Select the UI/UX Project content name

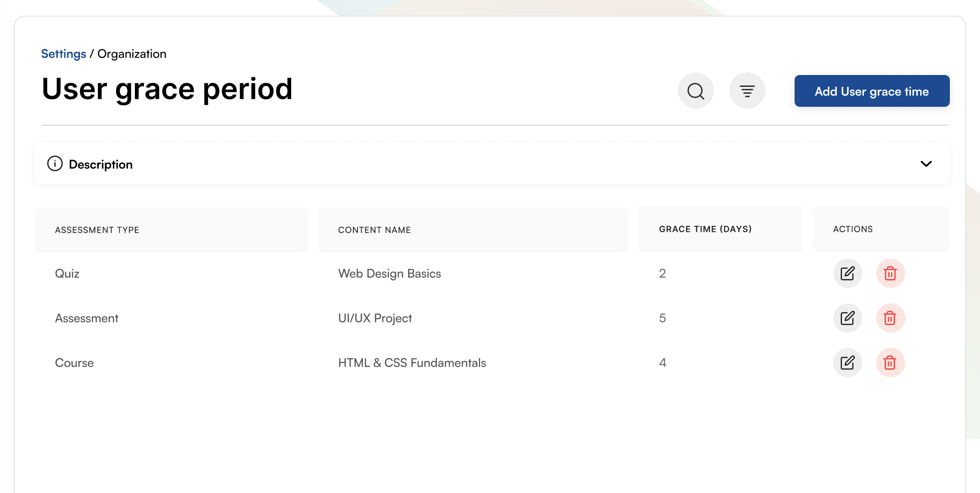(x=375, y=318)
